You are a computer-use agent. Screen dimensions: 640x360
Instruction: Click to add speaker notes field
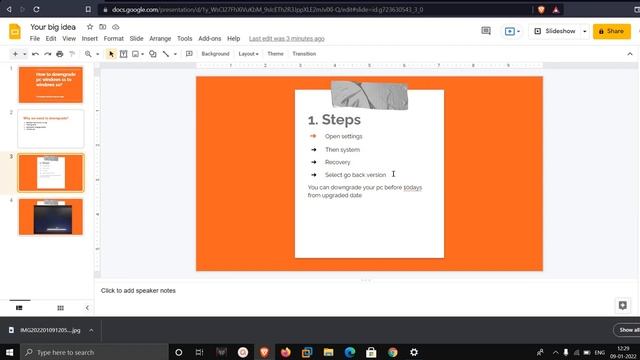click(x=138, y=291)
